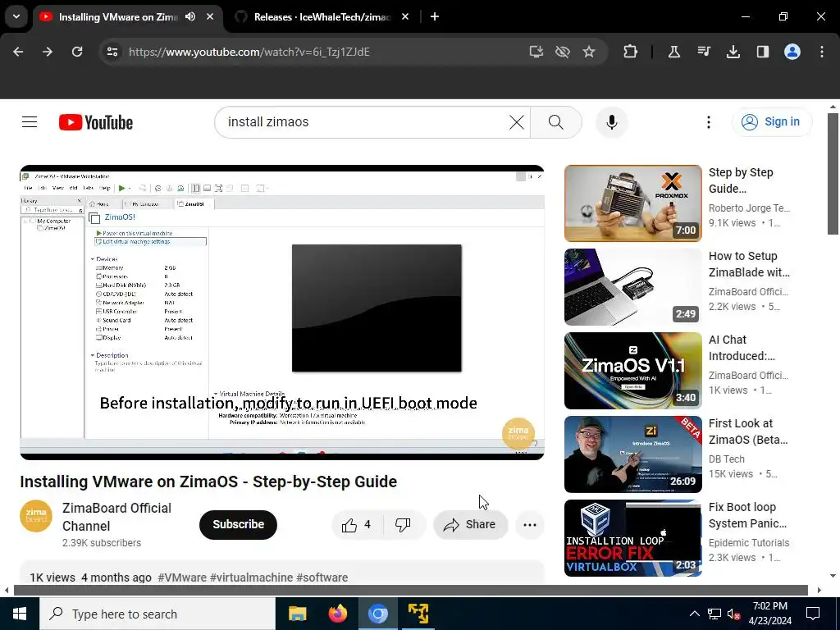Show hidden system tray icons
The height and width of the screenshot is (630, 840).
pos(694,614)
